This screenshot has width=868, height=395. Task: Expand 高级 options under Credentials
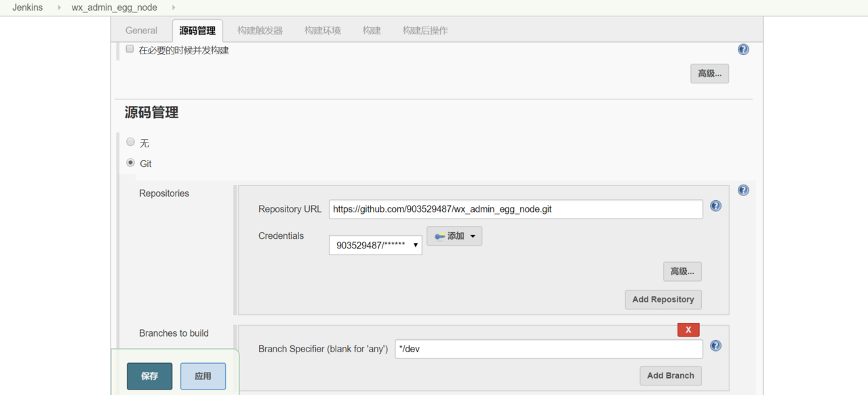682,271
